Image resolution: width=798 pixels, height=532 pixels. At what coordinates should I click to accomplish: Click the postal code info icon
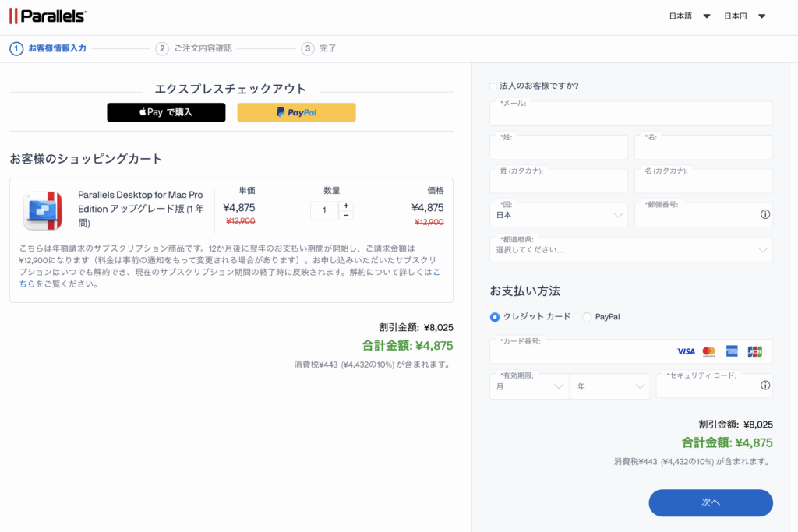point(764,215)
